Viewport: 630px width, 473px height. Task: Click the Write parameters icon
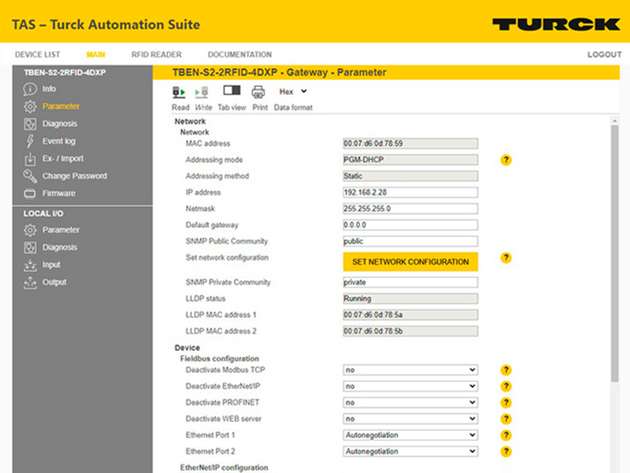click(x=202, y=92)
